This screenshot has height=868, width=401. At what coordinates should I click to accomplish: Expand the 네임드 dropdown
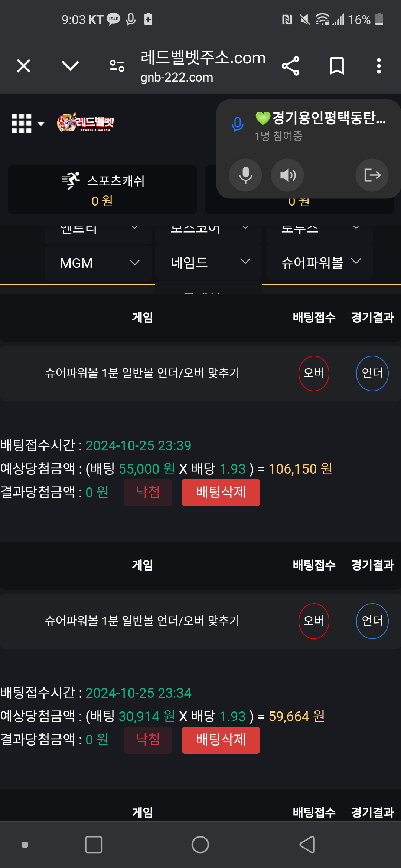tap(209, 263)
